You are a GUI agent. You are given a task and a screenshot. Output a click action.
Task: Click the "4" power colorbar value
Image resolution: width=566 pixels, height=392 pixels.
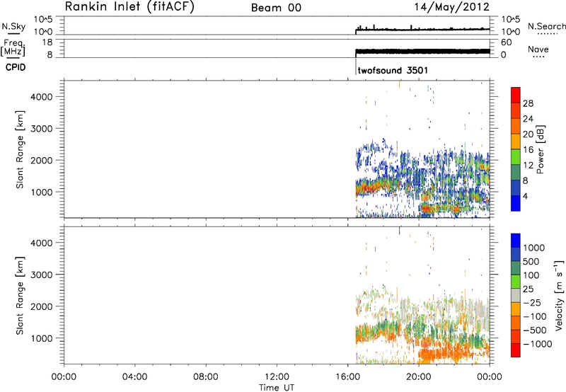(526, 197)
